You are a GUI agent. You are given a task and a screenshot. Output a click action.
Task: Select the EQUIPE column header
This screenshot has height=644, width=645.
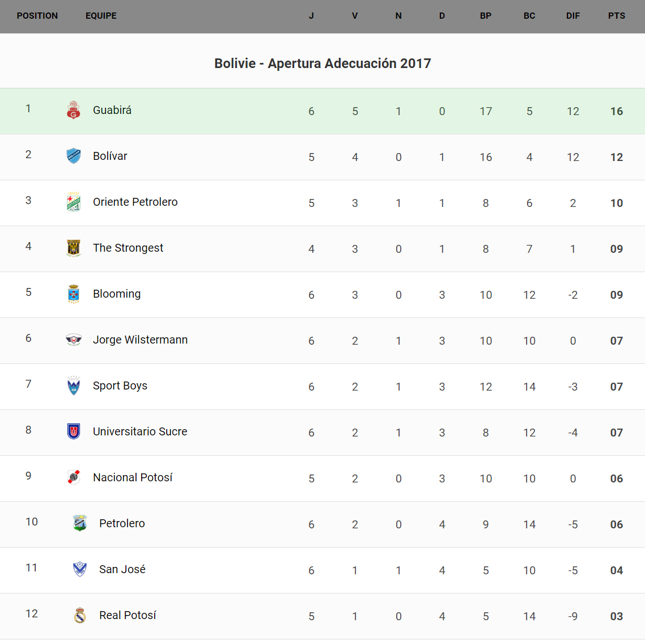coord(101,16)
